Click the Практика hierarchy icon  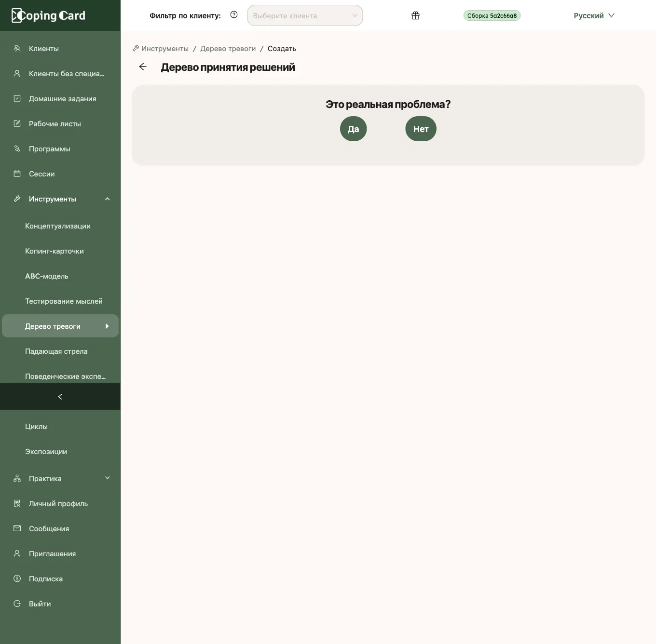coord(17,478)
